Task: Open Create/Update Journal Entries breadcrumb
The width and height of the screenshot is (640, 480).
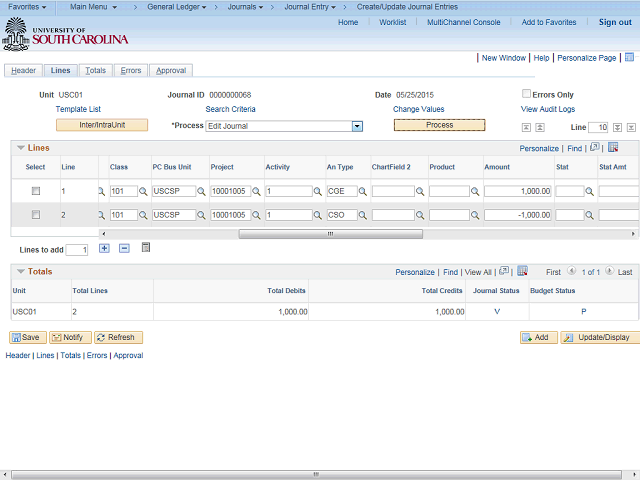Action: (407, 7)
